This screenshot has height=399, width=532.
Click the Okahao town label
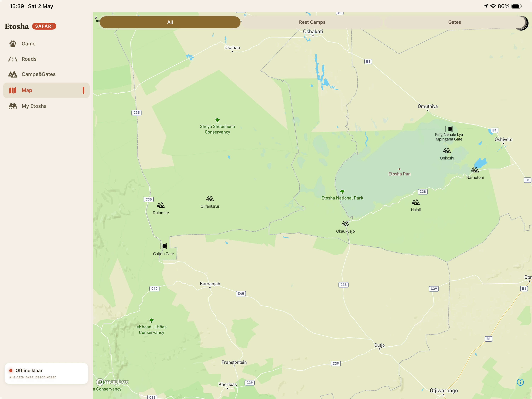(x=232, y=48)
